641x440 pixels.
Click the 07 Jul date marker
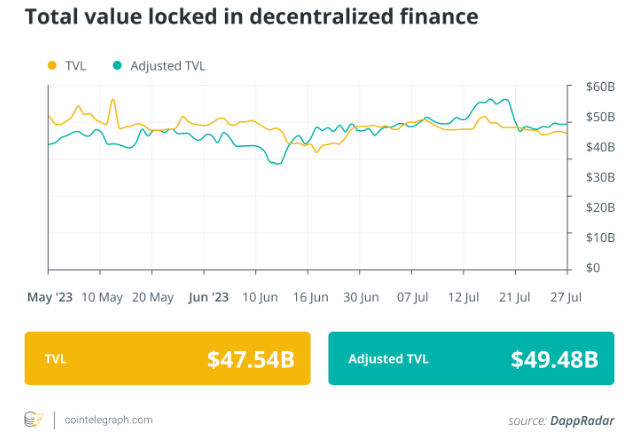[412, 297]
